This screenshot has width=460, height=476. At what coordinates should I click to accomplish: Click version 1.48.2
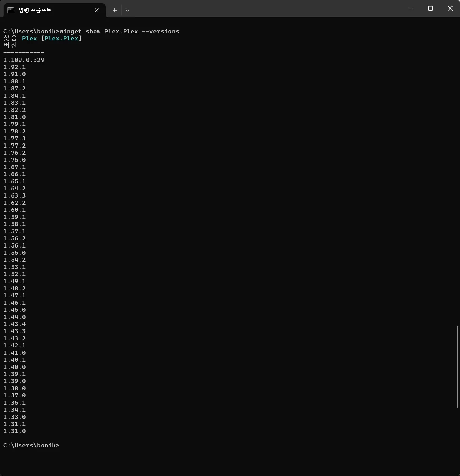tap(15, 288)
